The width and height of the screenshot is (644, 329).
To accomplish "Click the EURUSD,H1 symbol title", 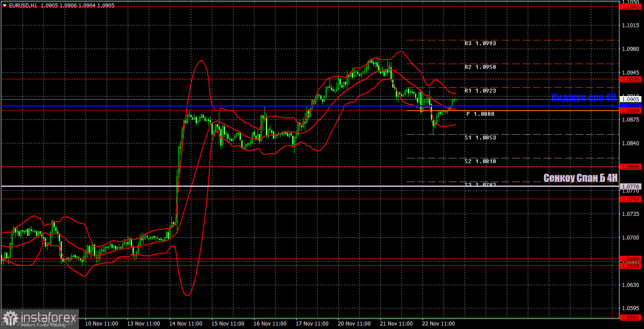I will click(23, 6).
